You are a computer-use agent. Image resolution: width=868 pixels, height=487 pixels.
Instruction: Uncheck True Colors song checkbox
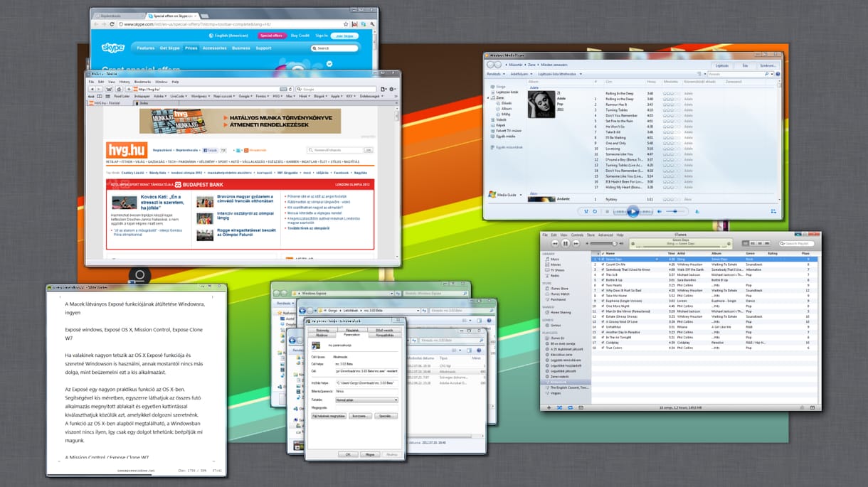pos(603,348)
